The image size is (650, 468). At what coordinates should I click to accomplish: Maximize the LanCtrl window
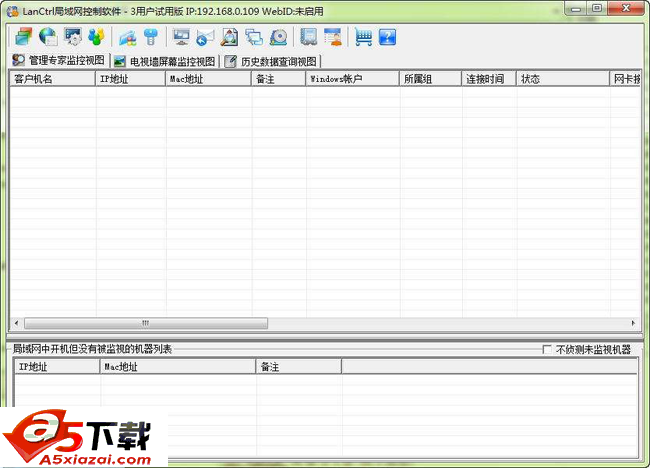click(597, 9)
